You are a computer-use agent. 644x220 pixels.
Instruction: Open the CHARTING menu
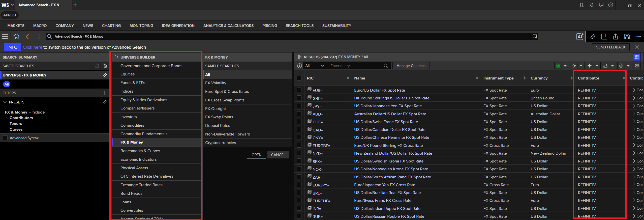click(x=111, y=26)
